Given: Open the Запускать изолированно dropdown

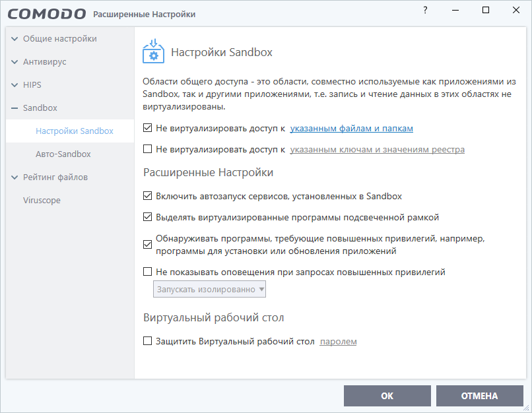Looking at the screenshot, I should (210, 289).
